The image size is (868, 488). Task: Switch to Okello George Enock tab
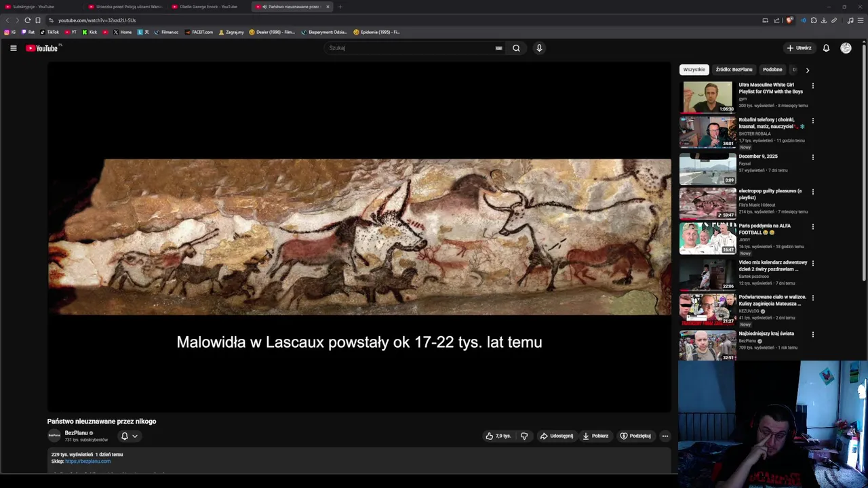point(209,7)
